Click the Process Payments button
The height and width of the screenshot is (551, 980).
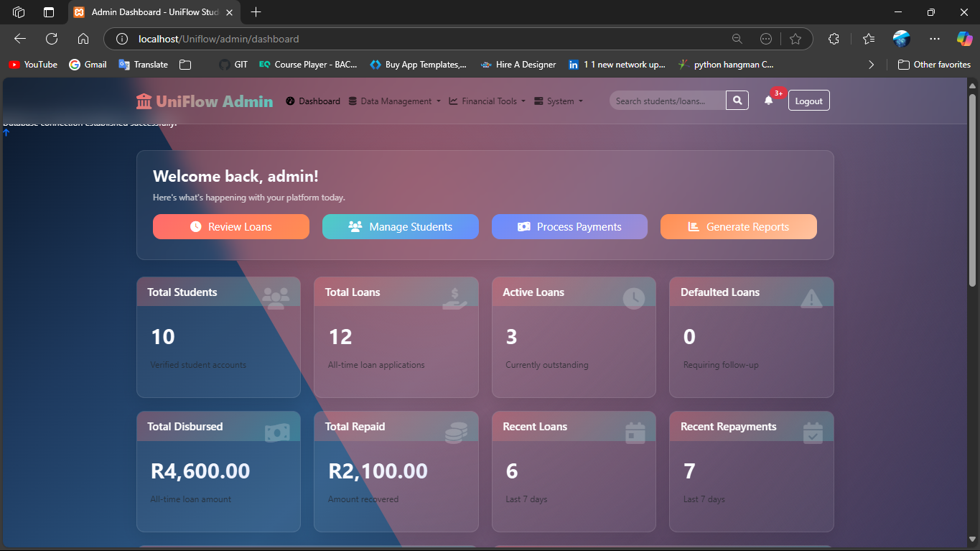click(x=569, y=226)
